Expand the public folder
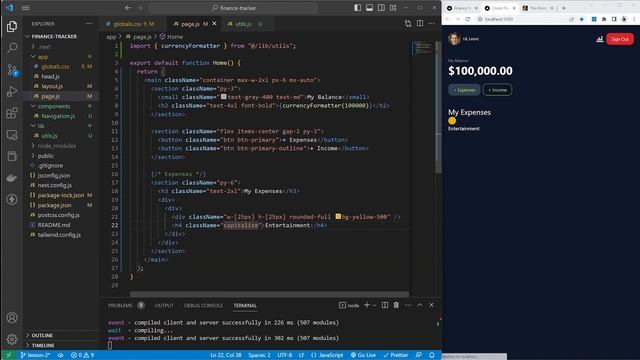Viewport: 640px width, 360px height. coord(61,156)
